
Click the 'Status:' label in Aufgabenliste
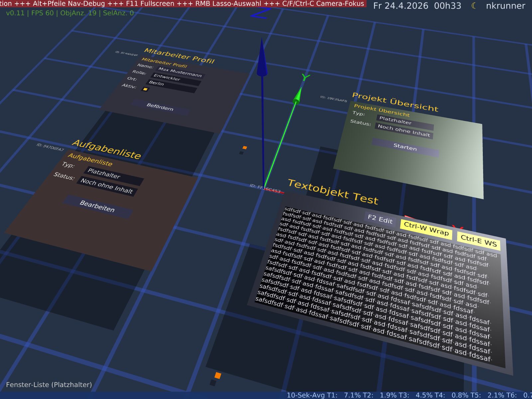[64, 176]
